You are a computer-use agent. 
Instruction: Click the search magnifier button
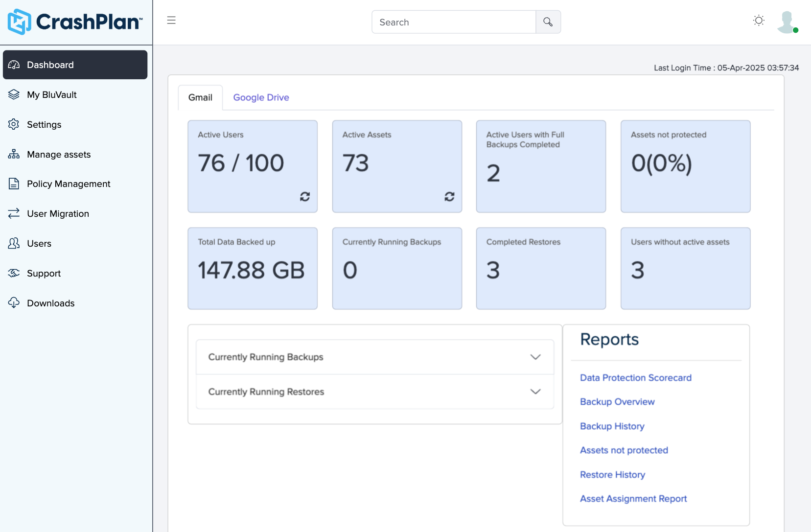(x=548, y=22)
